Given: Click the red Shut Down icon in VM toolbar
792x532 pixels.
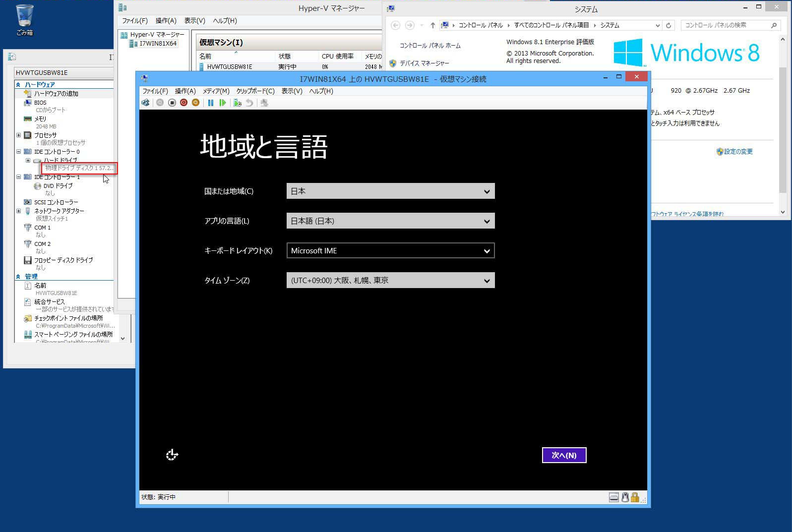Looking at the screenshot, I should pos(183,103).
